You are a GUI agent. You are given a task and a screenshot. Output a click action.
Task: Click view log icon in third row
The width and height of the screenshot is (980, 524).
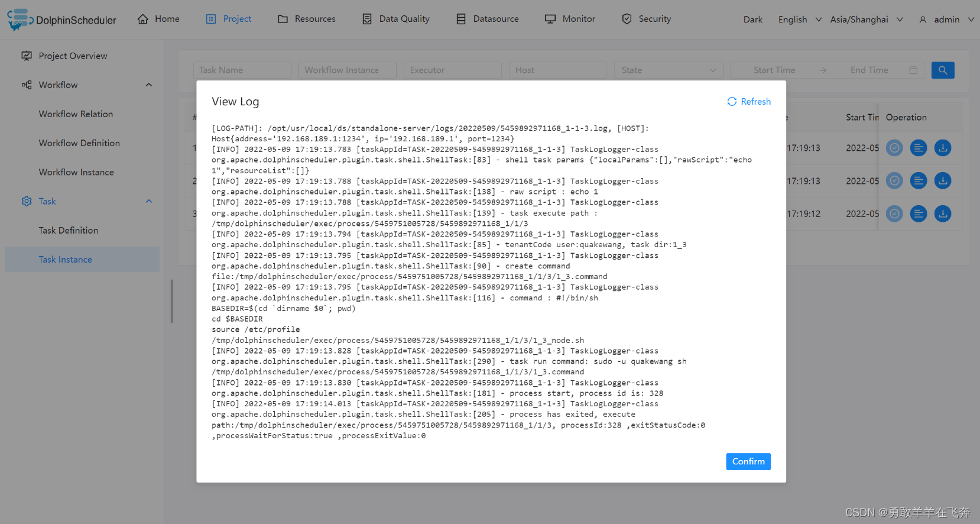(x=919, y=214)
